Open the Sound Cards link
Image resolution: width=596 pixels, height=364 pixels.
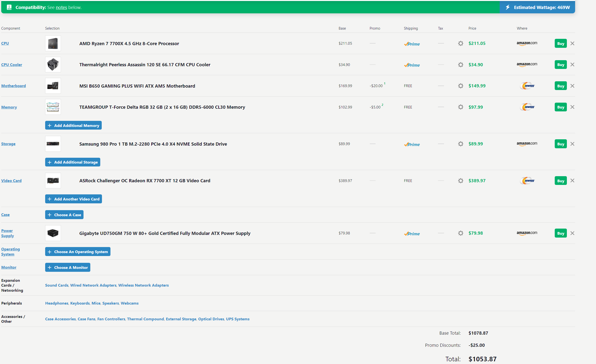(x=57, y=285)
